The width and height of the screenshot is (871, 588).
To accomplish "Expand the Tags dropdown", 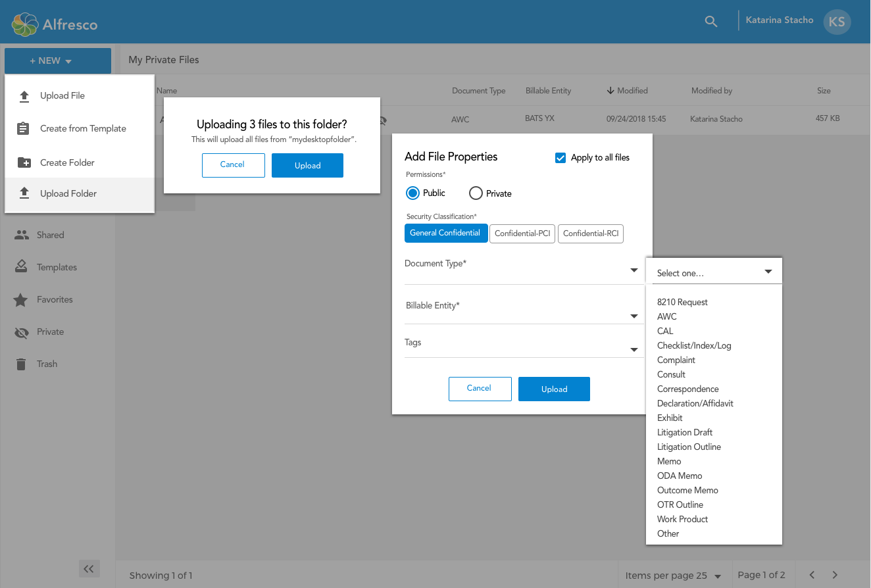I will point(634,350).
